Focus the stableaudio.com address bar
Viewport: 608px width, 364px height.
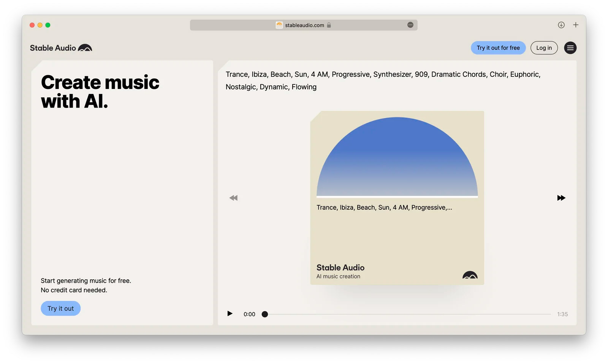(x=304, y=25)
